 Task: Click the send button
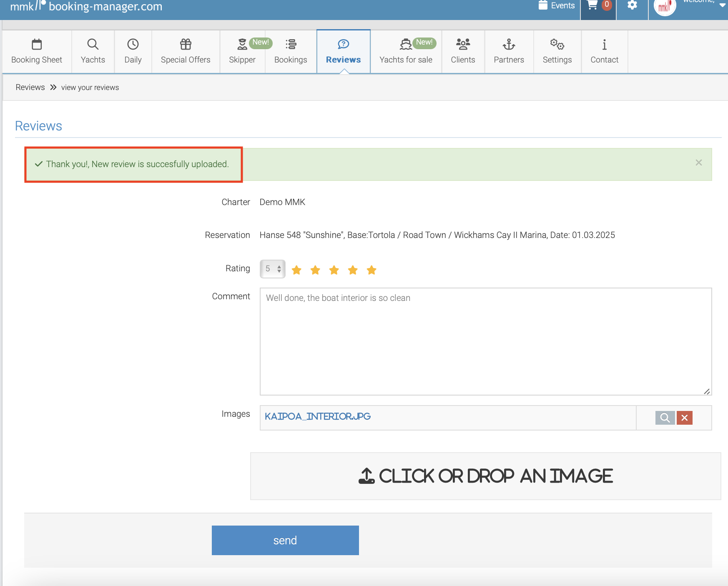(x=285, y=540)
